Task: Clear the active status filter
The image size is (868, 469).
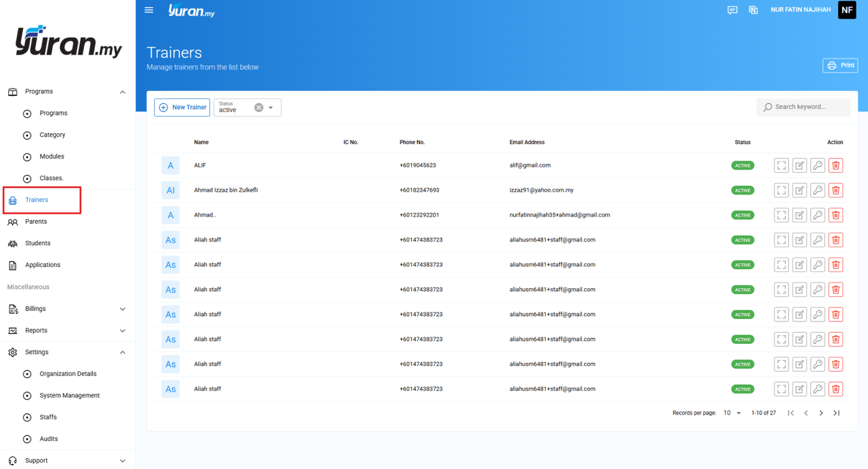Action: coord(259,108)
